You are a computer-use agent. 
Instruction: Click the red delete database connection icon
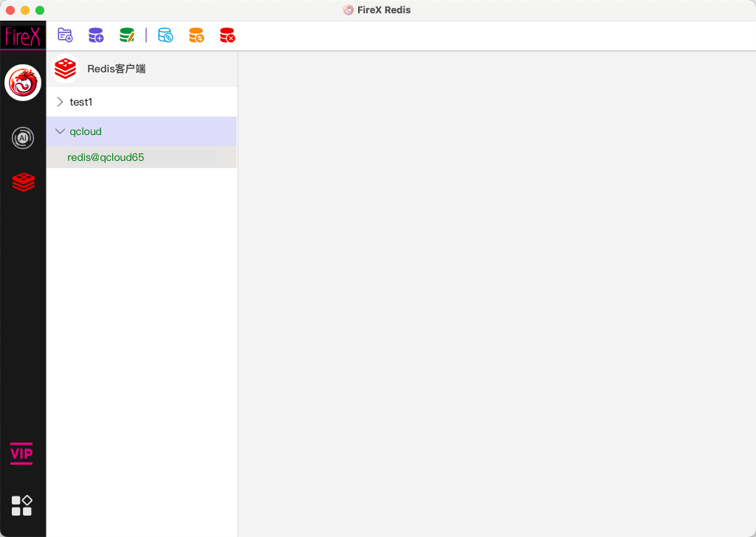click(227, 35)
